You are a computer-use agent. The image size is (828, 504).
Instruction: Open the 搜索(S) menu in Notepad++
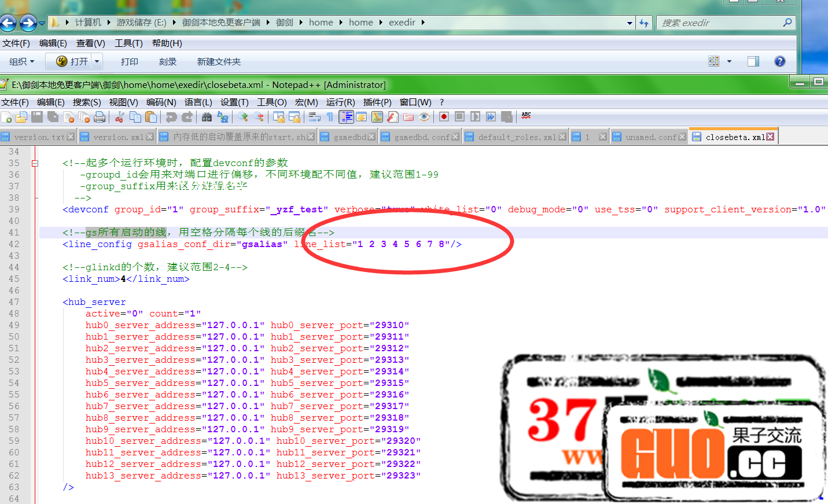tap(87, 102)
